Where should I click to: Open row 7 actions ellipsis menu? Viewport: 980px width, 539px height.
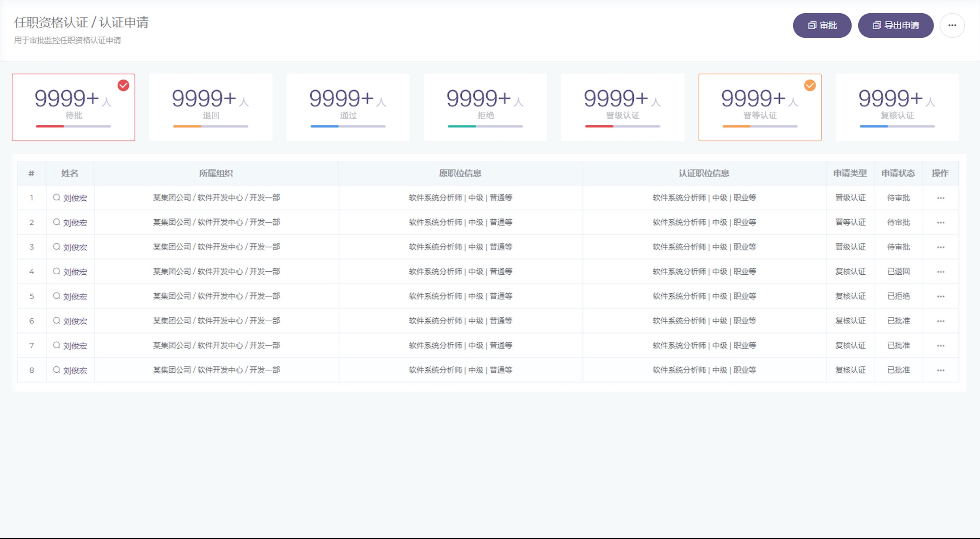pos(941,346)
